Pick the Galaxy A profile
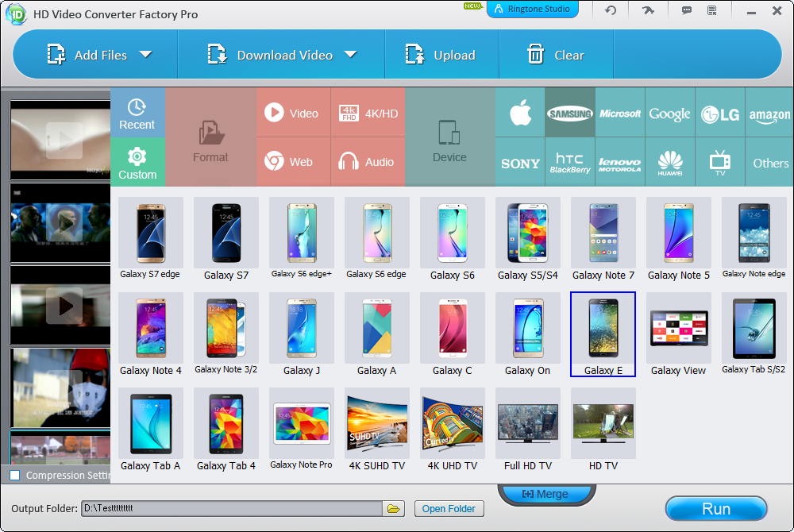This screenshot has height=532, width=794. (376, 334)
